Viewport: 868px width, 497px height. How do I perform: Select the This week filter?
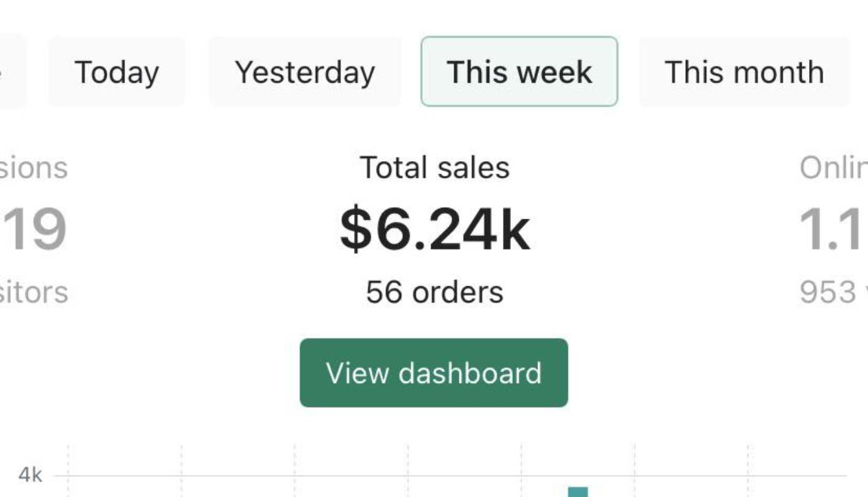pyautogui.click(x=519, y=72)
